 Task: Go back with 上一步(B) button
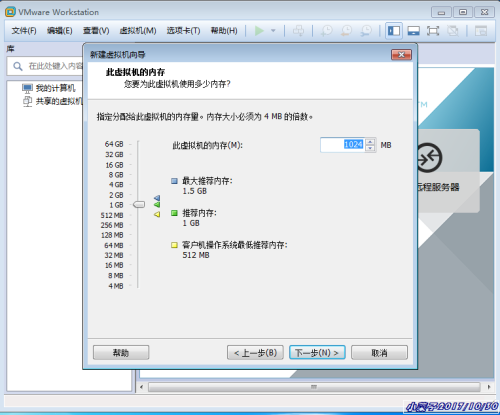(x=255, y=353)
